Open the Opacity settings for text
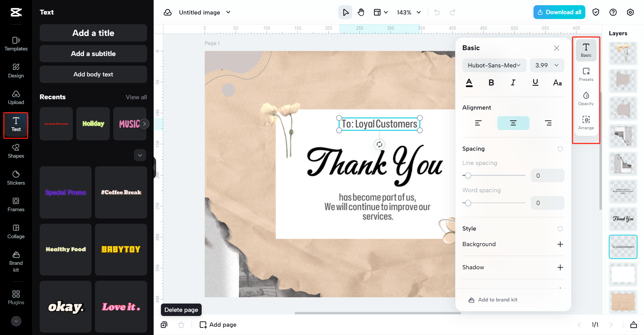 (x=586, y=98)
